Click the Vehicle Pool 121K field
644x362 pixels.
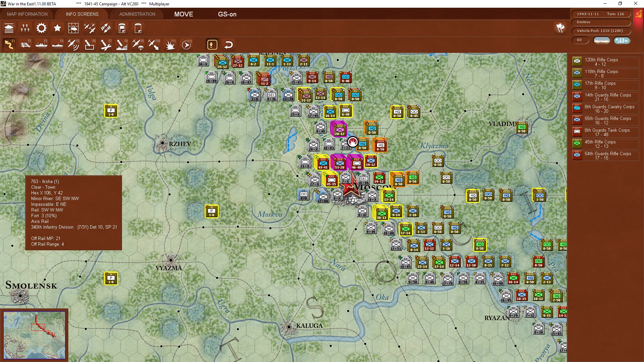[601, 31]
